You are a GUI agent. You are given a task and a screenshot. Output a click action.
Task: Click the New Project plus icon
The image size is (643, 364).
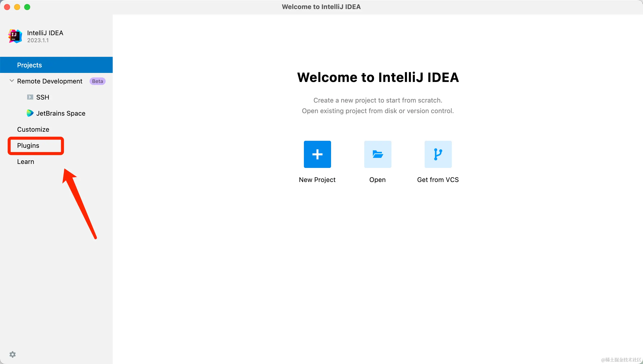coord(317,154)
